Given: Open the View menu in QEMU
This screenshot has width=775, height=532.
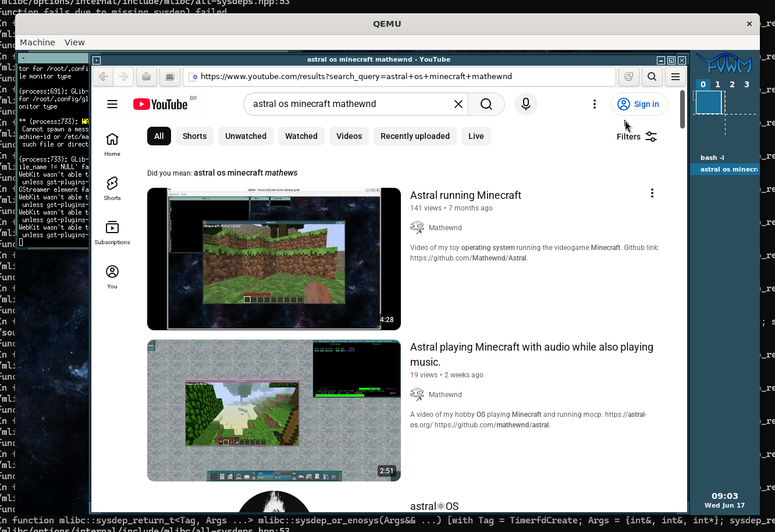Looking at the screenshot, I should coord(74,42).
